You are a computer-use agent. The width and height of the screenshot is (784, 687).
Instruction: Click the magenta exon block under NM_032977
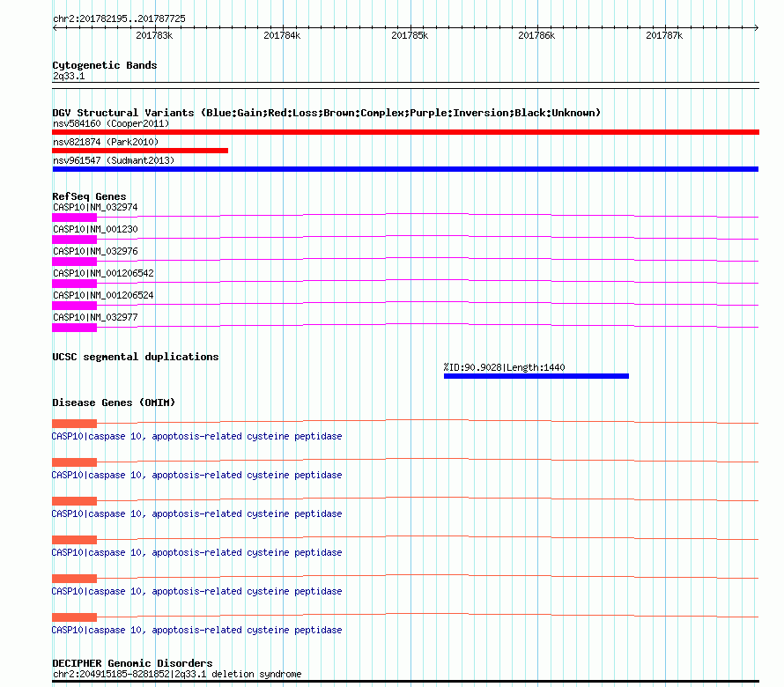click(75, 328)
